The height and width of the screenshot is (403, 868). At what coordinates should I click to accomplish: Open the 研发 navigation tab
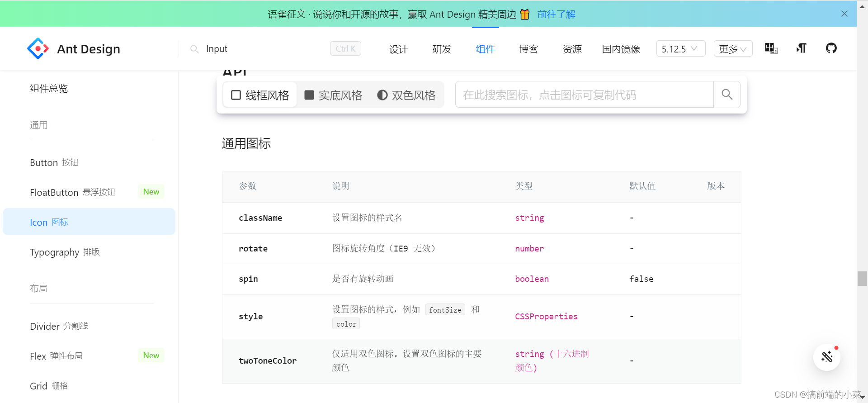[442, 49]
